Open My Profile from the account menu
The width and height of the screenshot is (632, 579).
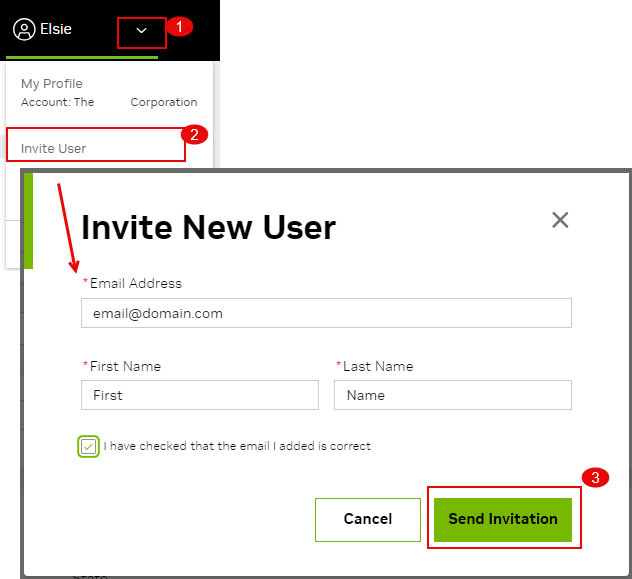click(52, 84)
